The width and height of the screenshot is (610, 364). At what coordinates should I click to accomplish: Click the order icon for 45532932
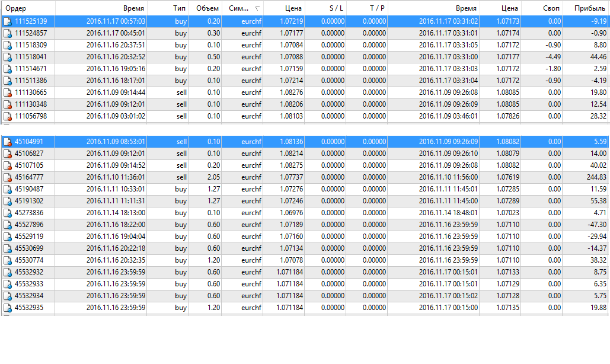7,273
